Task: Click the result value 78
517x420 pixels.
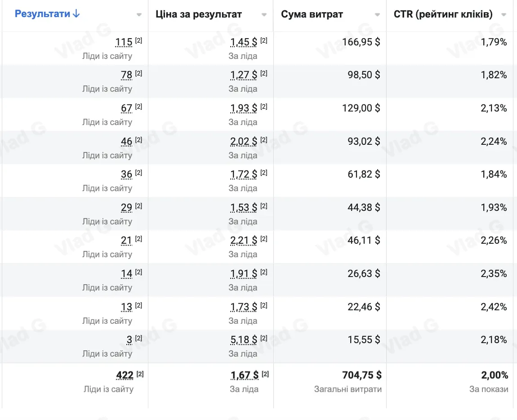Action: point(127,75)
